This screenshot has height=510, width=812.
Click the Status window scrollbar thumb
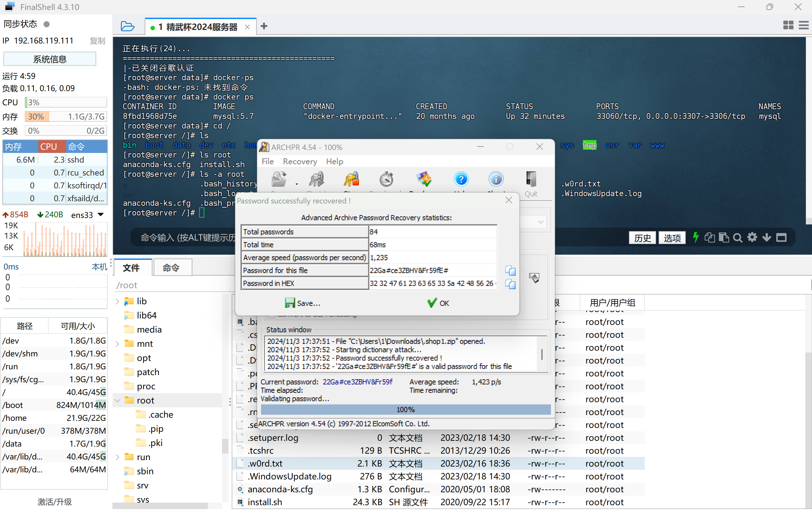(x=542, y=354)
